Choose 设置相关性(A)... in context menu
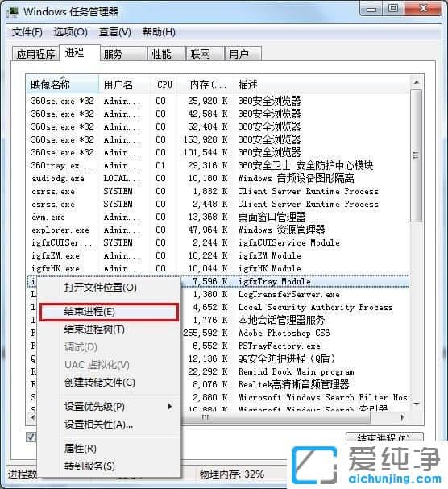 (110, 425)
